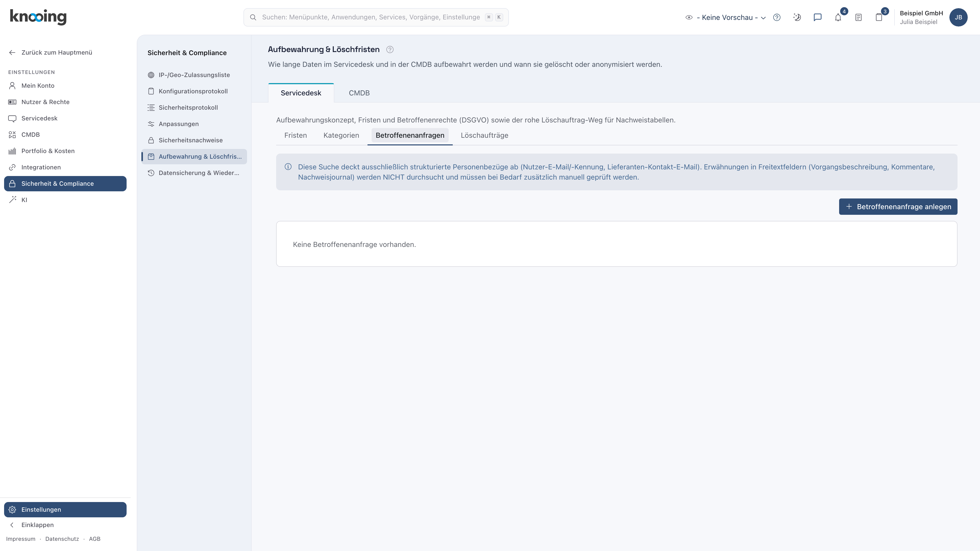Click the Beispiel GmbH account name
The image size is (980, 551).
coord(921,13)
